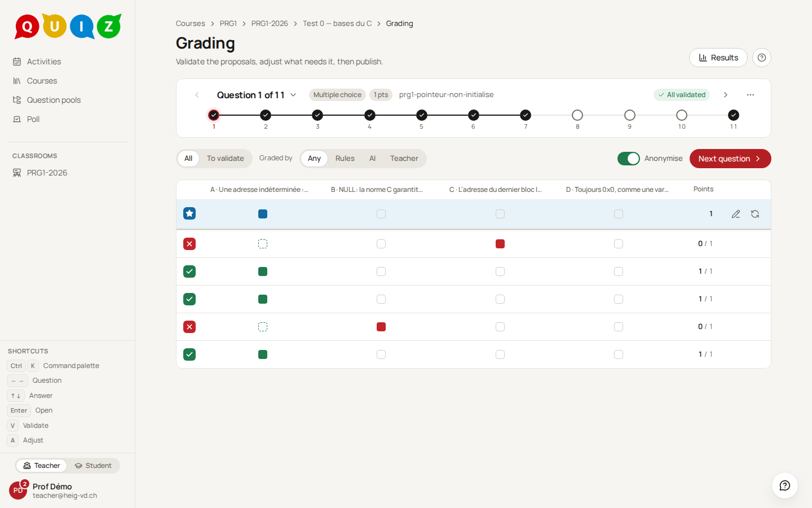Click the green check status of last student row

189,354
